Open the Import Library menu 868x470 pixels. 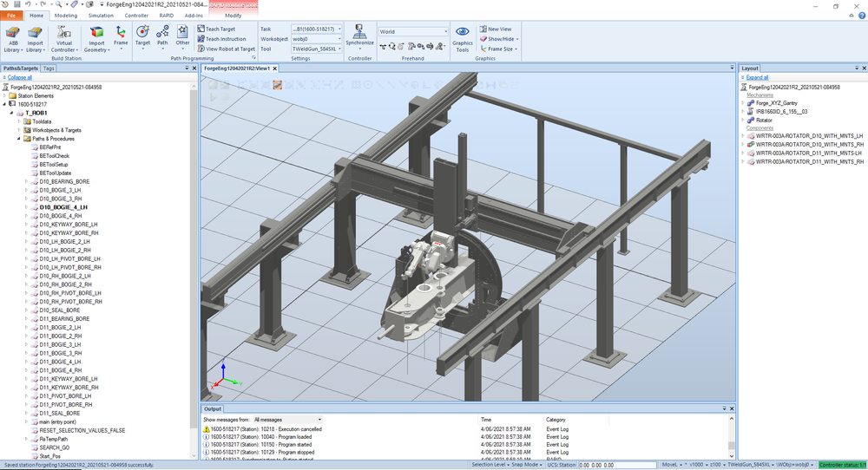(x=35, y=40)
